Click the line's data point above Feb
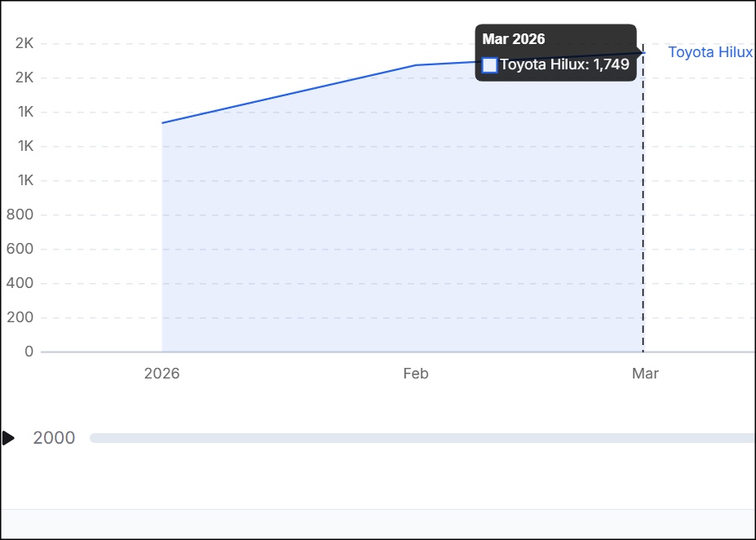The width and height of the screenshot is (756, 540). point(416,65)
